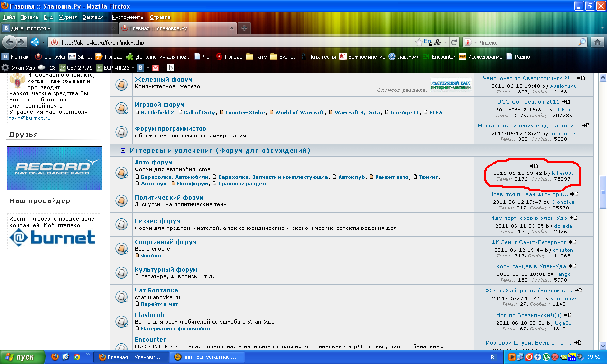Focus the Yandex search box
Screen dimensions: 607x364
[x=527, y=42]
